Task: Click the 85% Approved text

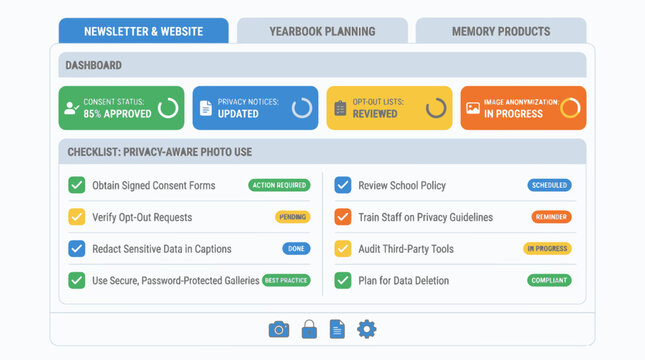Action: coord(117,114)
